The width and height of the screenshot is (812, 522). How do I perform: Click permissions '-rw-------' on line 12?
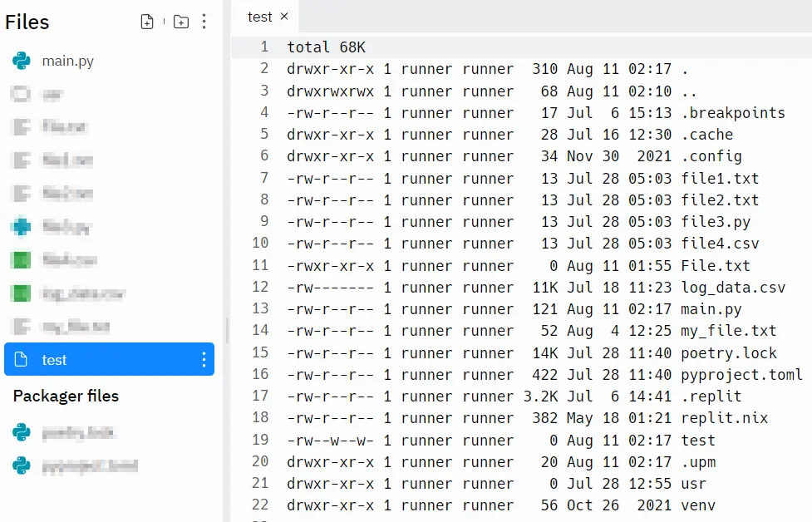click(331, 288)
